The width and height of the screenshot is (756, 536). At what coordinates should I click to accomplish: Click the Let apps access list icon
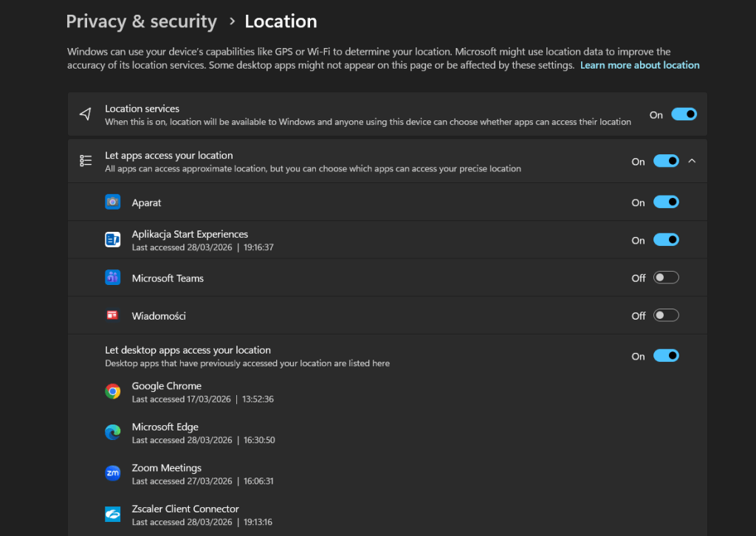click(x=86, y=161)
